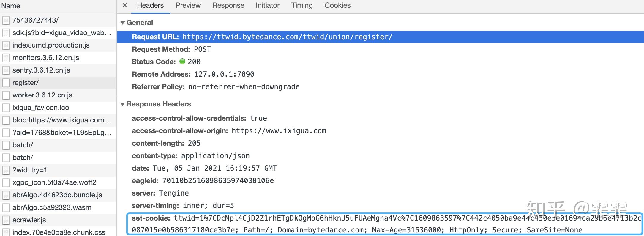This screenshot has height=236, width=644.
Task: Click the eagleid header value
Action: pyautogui.click(x=218, y=181)
